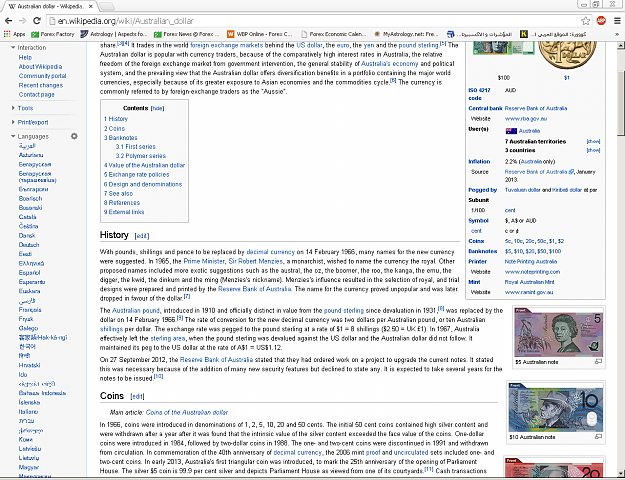Open the Chrome hamburger menu
The height and width of the screenshot is (480, 625).
(617, 21)
